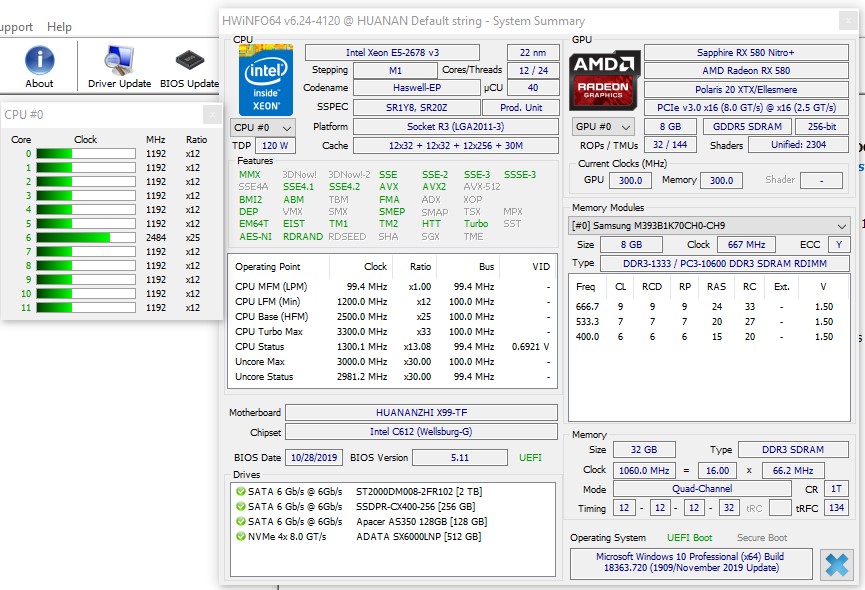Expand the Samsung memory module dropdown
This screenshot has width=865, height=590.
709,226
